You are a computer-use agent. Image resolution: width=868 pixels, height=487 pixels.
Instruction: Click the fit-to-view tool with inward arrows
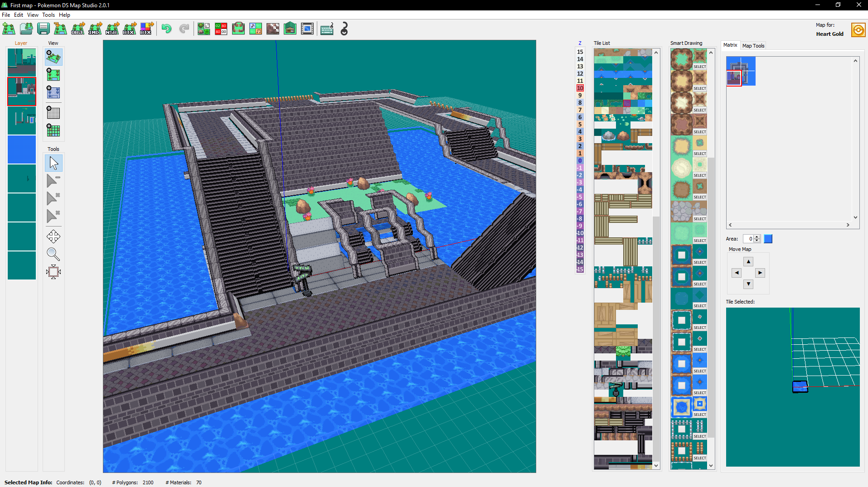pyautogui.click(x=53, y=272)
